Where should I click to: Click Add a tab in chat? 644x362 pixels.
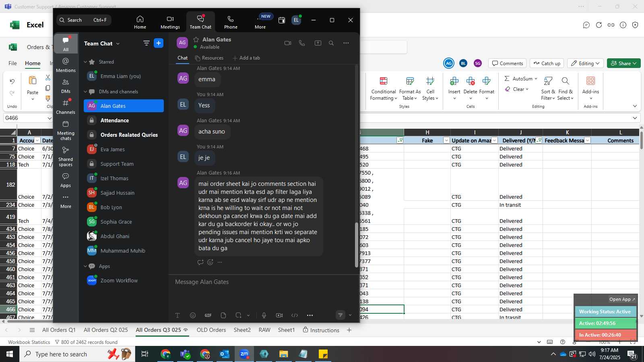(246, 58)
